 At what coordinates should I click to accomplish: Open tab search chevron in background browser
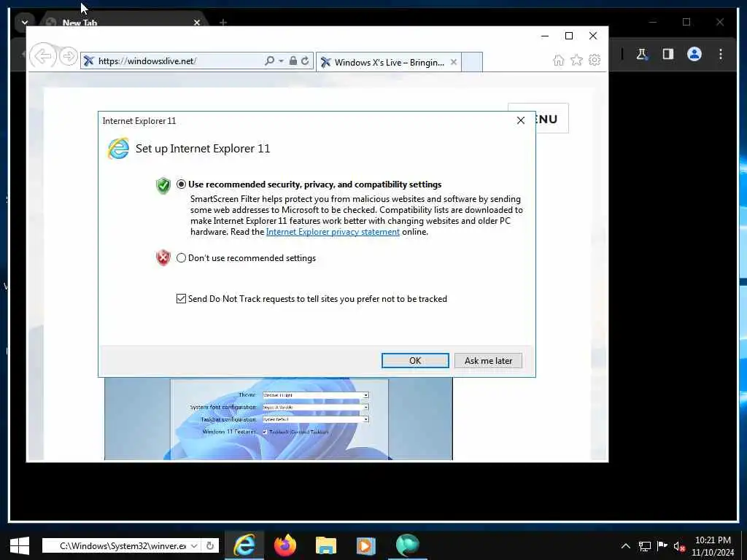25,23
